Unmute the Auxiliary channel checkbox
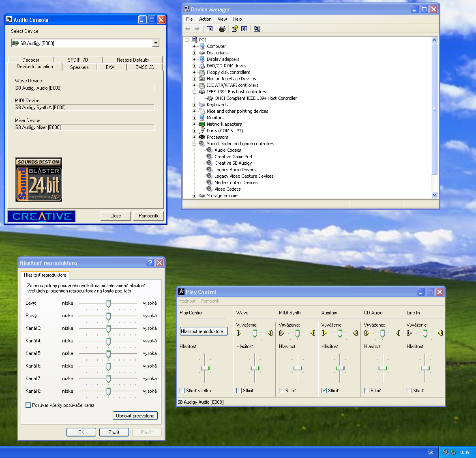The image size is (476, 458). (324, 391)
